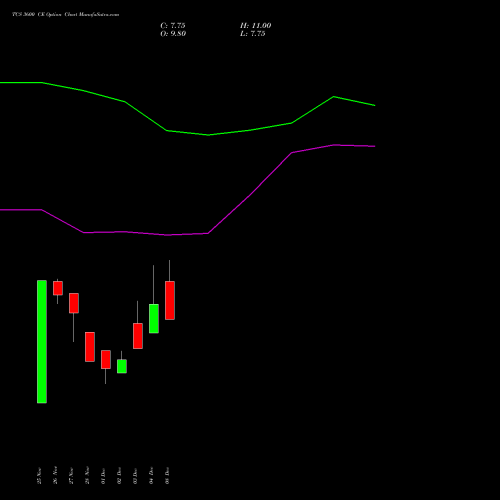The width and height of the screenshot is (500, 500).
Task: Select the small green candle for 02 Dec
Action: pos(122,366)
